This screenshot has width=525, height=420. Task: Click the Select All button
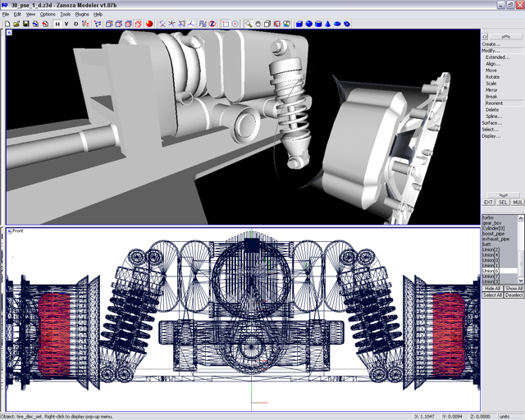point(492,295)
